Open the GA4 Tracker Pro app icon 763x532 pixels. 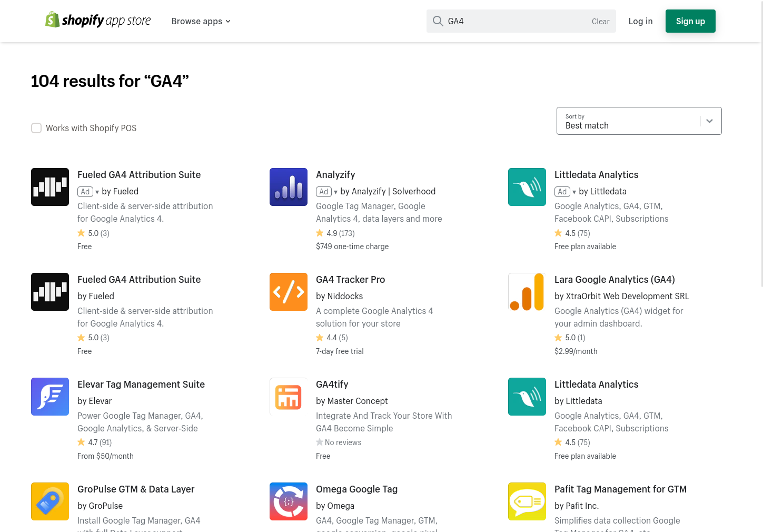tap(289, 292)
